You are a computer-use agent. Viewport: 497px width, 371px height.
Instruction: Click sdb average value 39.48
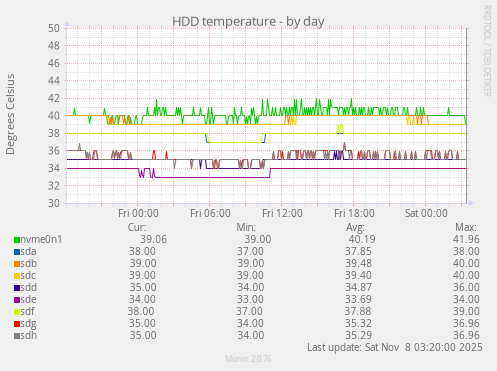click(358, 263)
